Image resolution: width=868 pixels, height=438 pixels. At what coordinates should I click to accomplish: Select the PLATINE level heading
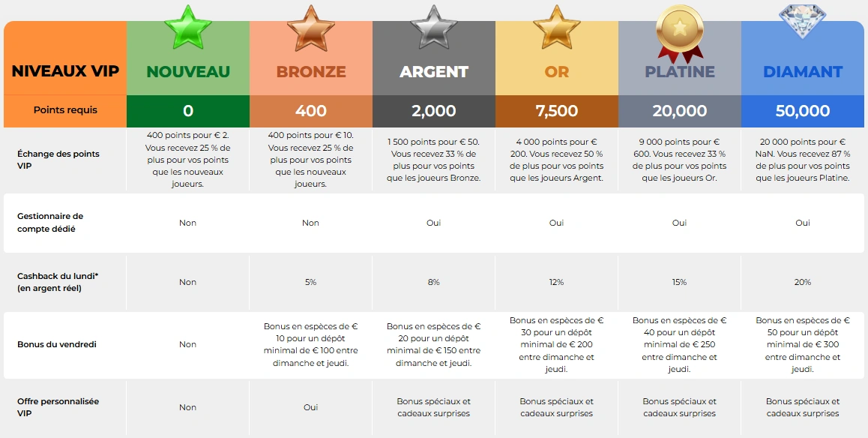(x=680, y=72)
